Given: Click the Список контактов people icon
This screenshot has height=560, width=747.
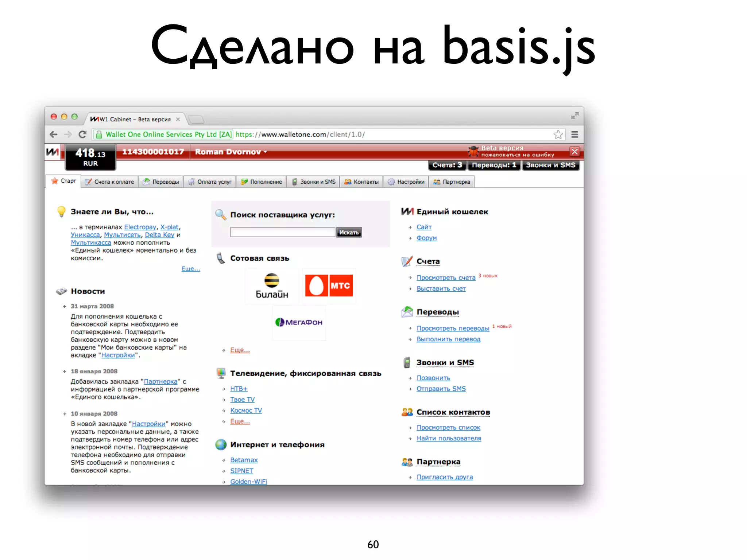Looking at the screenshot, I should [x=407, y=412].
